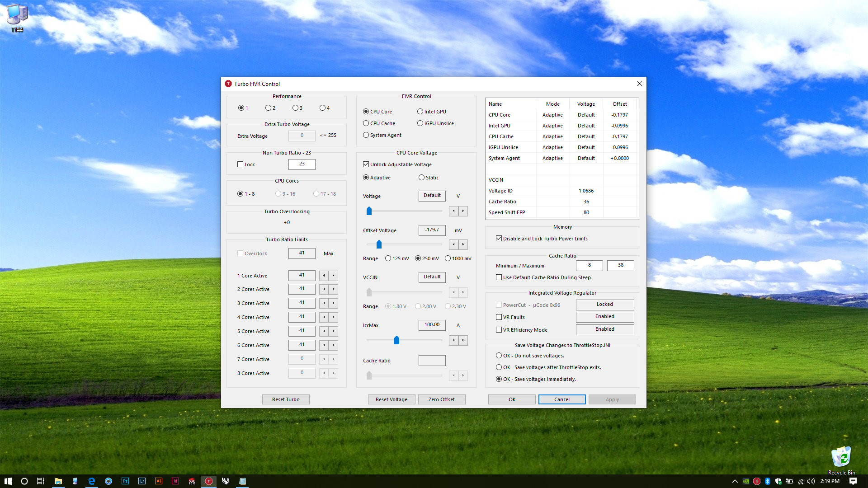Click the ThrottleStop tray icon

click(756, 481)
